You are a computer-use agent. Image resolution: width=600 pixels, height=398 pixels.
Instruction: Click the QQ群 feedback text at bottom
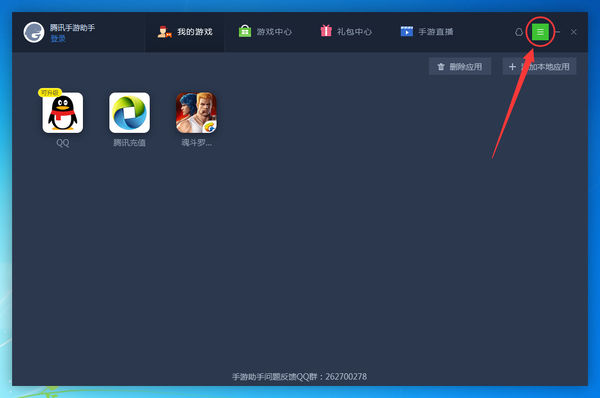tap(300, 377)
